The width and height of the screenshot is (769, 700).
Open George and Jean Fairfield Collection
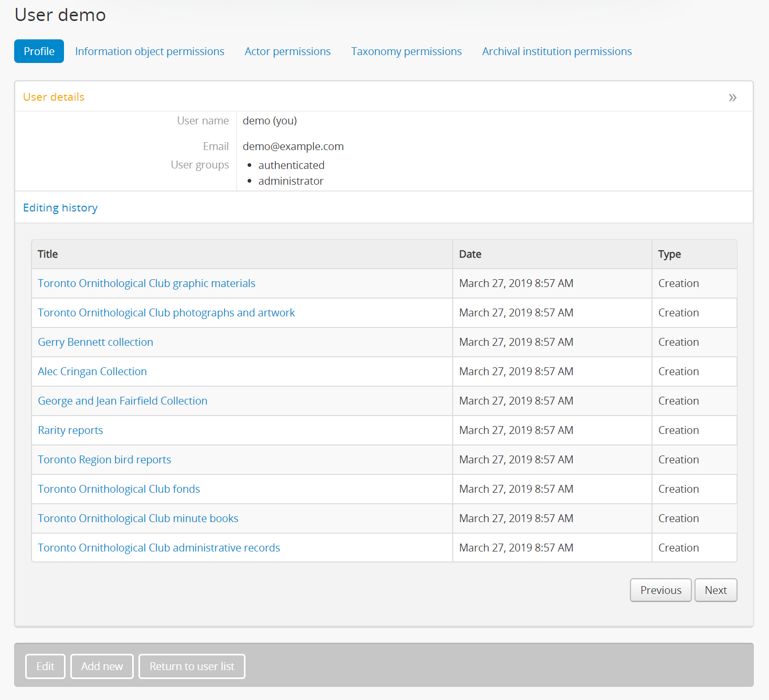click(x=123, y=401)
